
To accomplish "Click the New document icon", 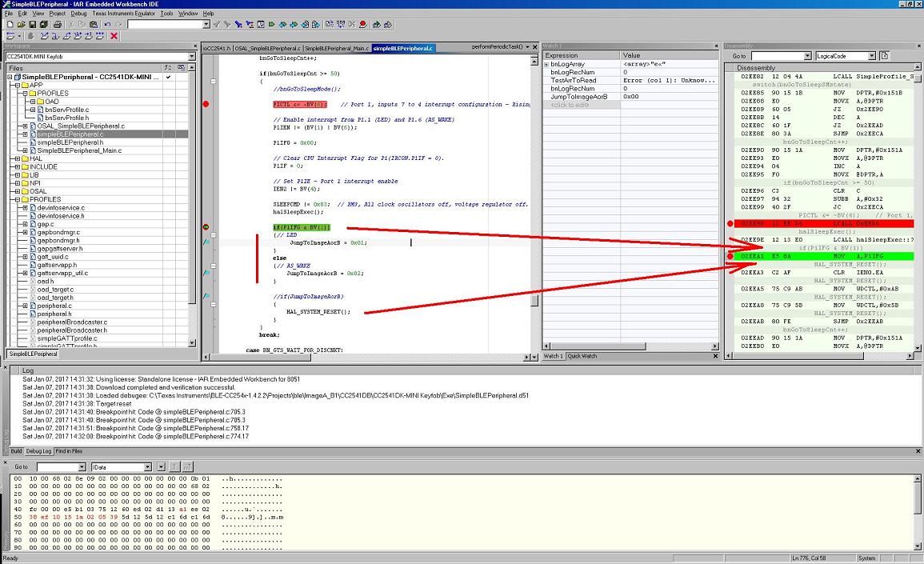I will coord(10,24).
